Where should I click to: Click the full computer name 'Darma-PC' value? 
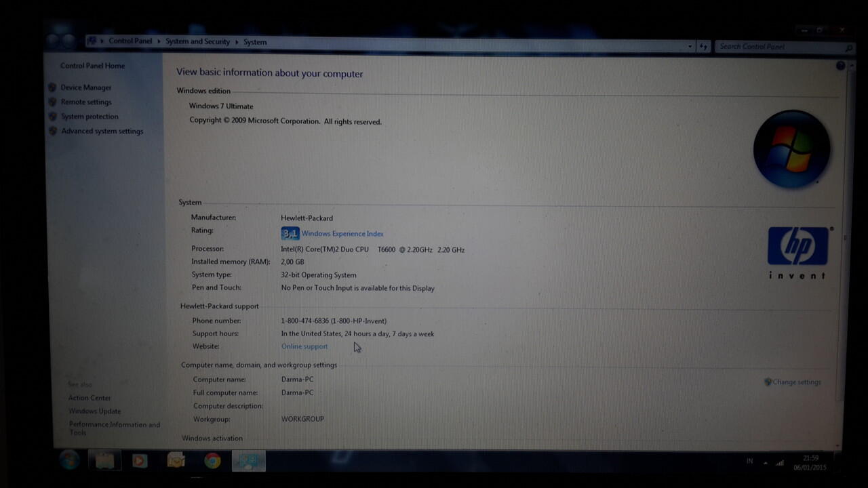(298, 392)
